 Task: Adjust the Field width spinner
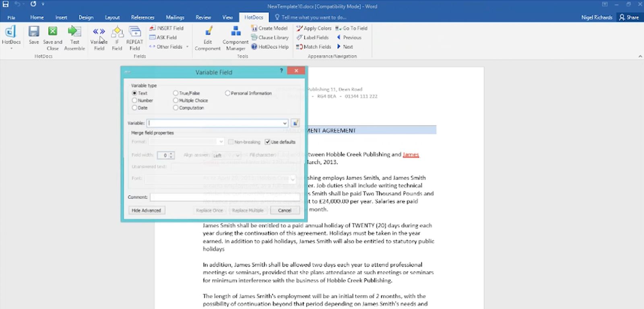point(171,155)
